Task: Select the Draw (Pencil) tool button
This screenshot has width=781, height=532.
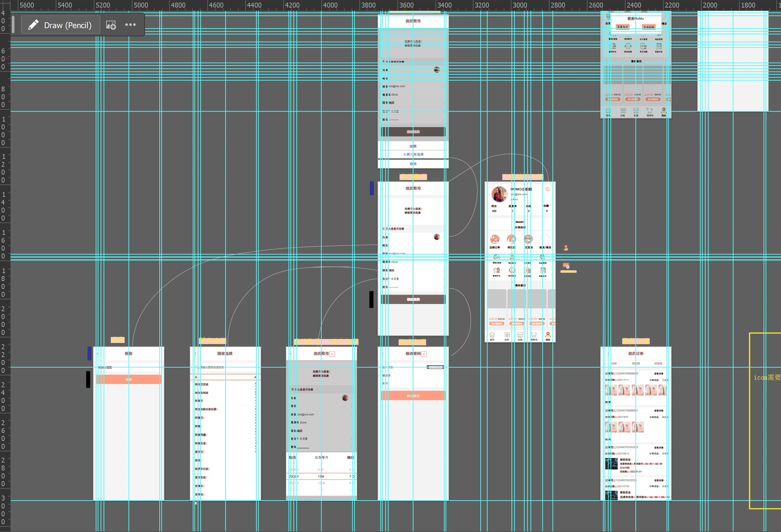Action: (60, 25)
